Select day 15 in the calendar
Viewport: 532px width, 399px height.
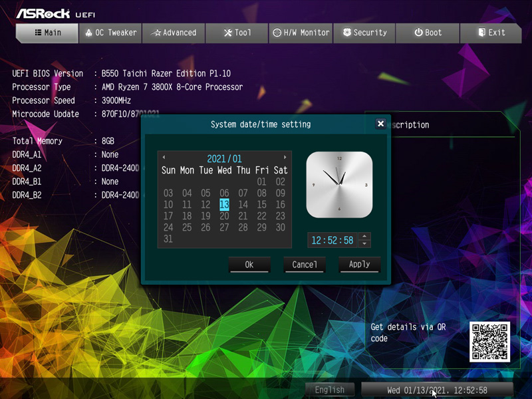[261, 205]
